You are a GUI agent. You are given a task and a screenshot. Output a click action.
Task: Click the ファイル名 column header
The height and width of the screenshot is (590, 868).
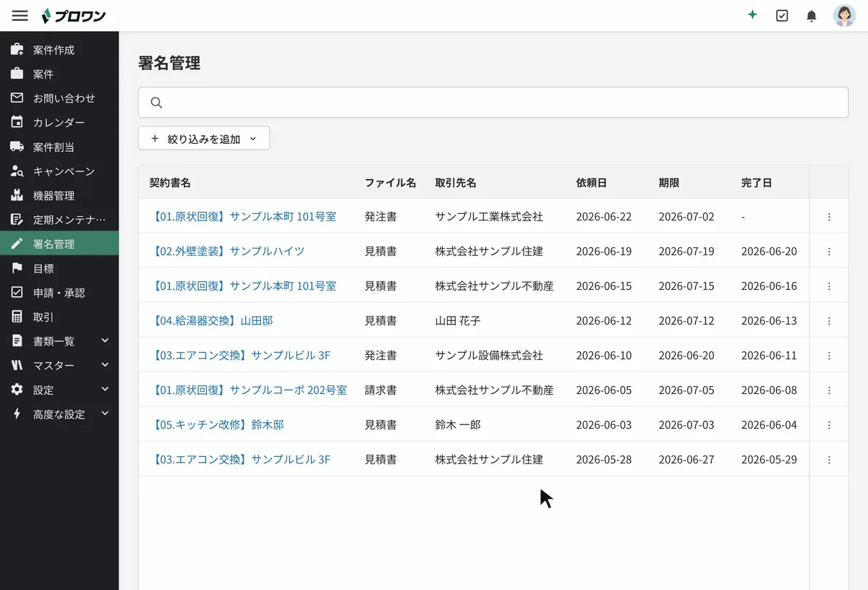click(x=391, y=183)
